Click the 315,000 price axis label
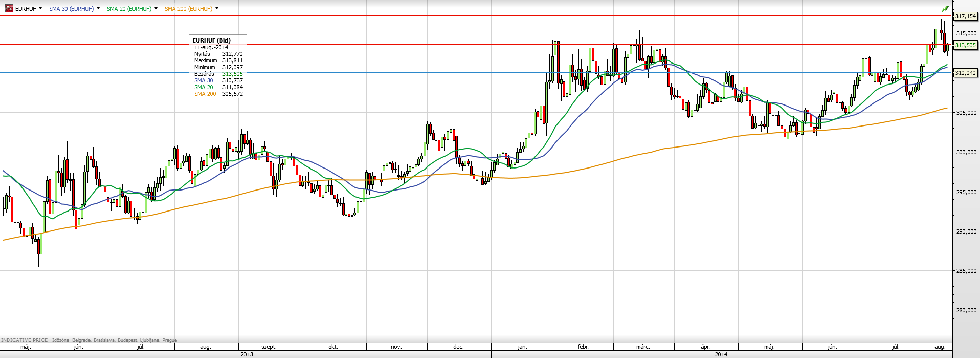 [x=966, y=33]
